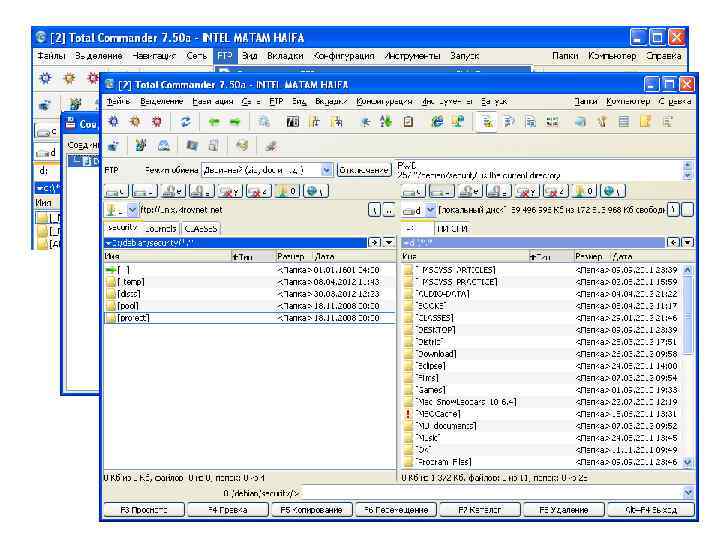Viewport: 720px width, 540px height.
Task: Open Файлы menu in front window
Action: 118,101
